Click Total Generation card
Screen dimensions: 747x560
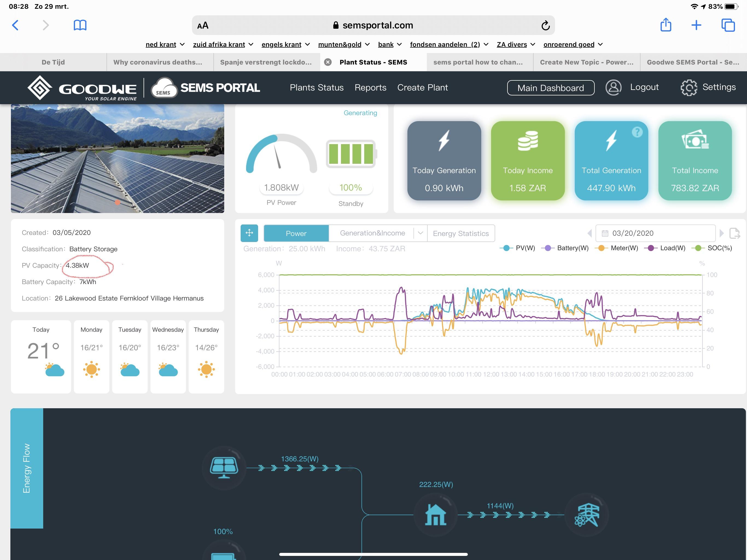pyautogui.click(x=611, y=161)
